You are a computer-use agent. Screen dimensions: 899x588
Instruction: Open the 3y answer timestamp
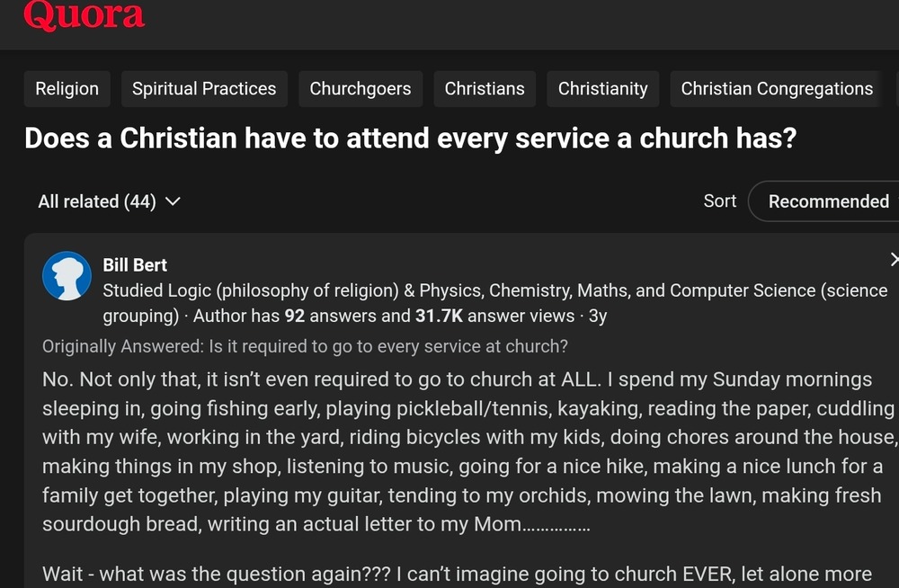[598, 316]
